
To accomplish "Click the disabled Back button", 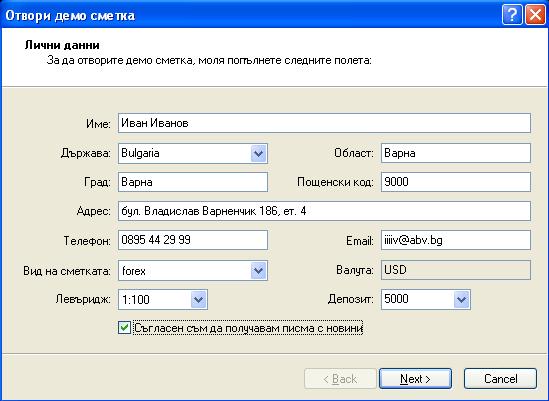I will tap(340, 379).
